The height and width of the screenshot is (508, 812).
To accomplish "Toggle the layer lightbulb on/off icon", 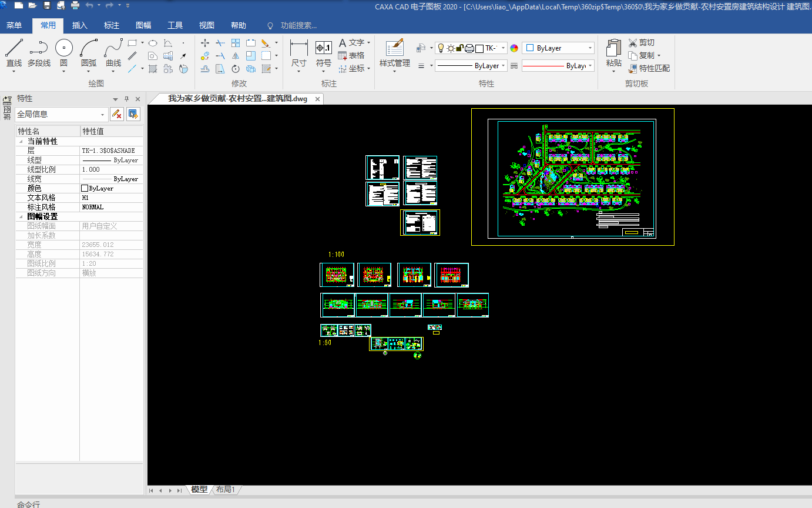I will (441, 48).
